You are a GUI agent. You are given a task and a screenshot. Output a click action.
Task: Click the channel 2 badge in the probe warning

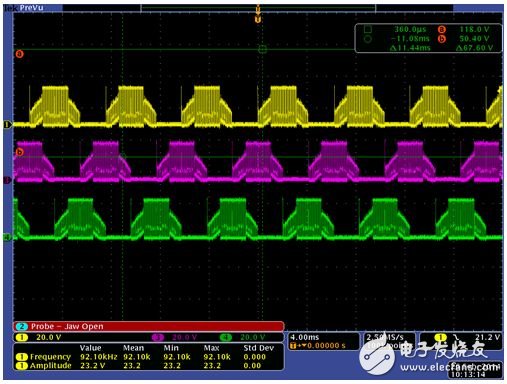click(x=22, y=326)
